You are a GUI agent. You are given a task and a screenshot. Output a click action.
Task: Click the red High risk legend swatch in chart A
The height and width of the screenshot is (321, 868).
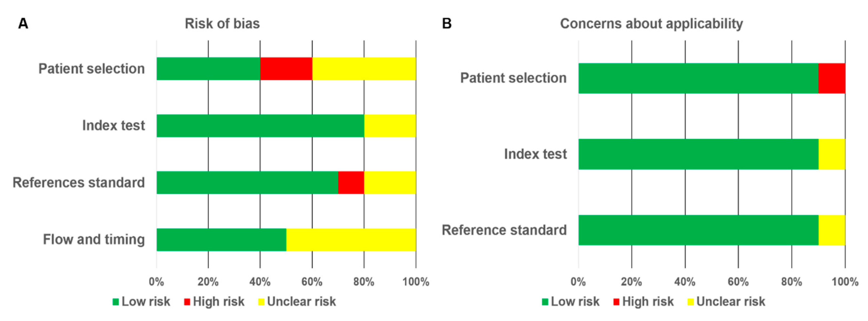point(187,302)
